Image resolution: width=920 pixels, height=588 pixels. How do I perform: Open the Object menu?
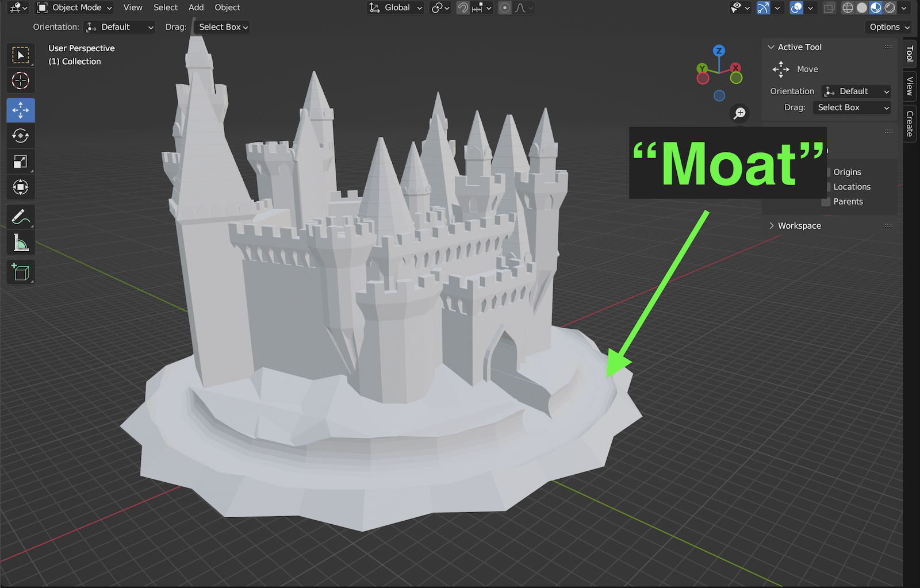pos(228,7)
